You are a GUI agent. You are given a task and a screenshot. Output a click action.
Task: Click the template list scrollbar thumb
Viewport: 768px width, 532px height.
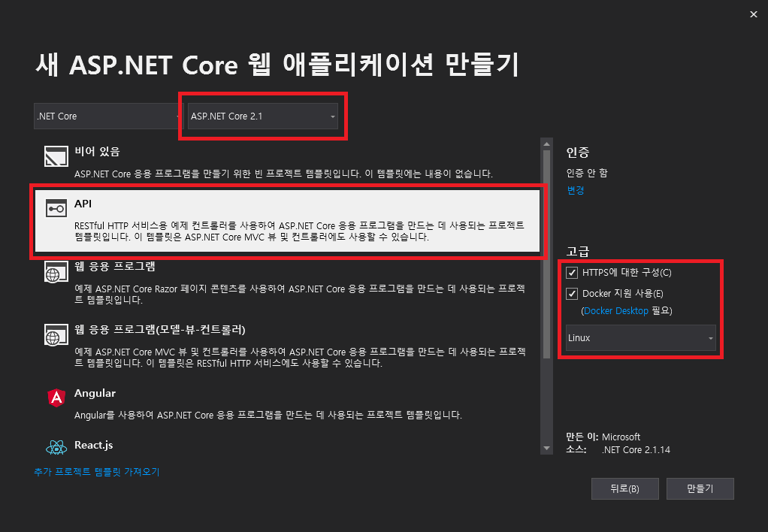[546, 254]
